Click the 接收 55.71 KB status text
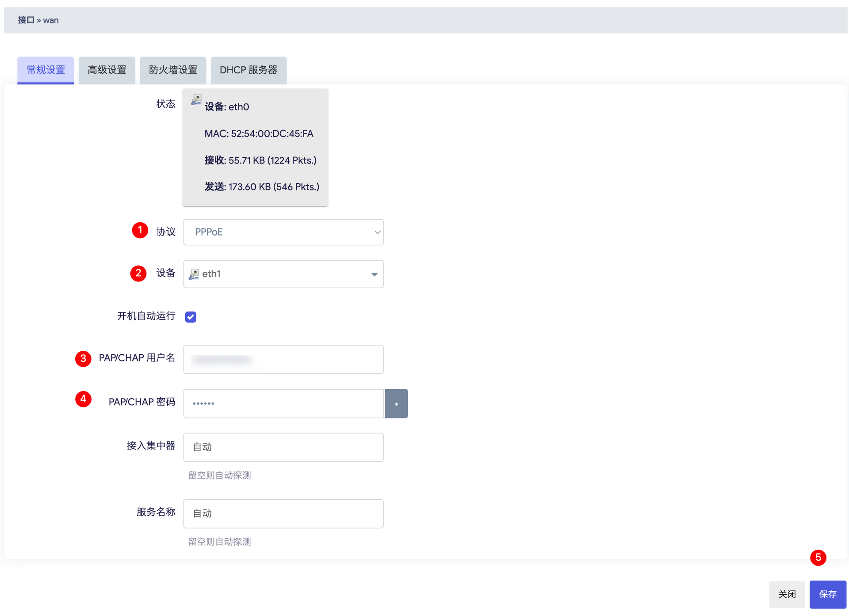The height and width of the screenshot is (616, 849). (260, 160)
